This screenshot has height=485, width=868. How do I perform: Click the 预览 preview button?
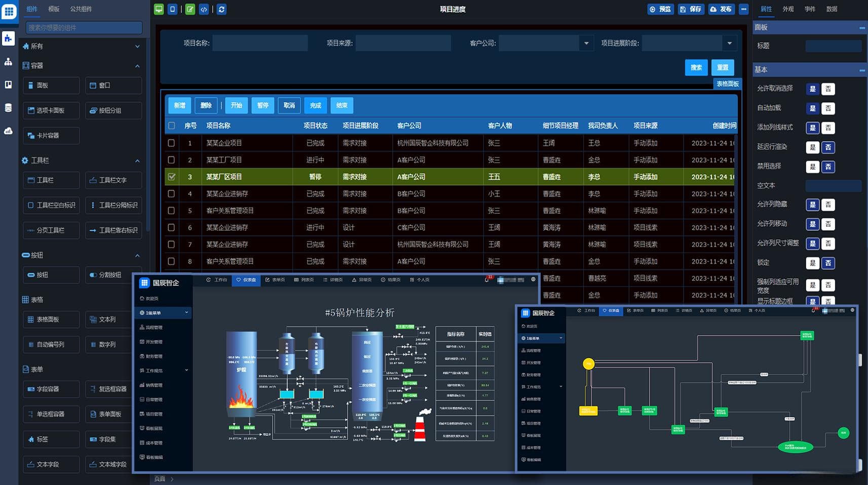661,9
